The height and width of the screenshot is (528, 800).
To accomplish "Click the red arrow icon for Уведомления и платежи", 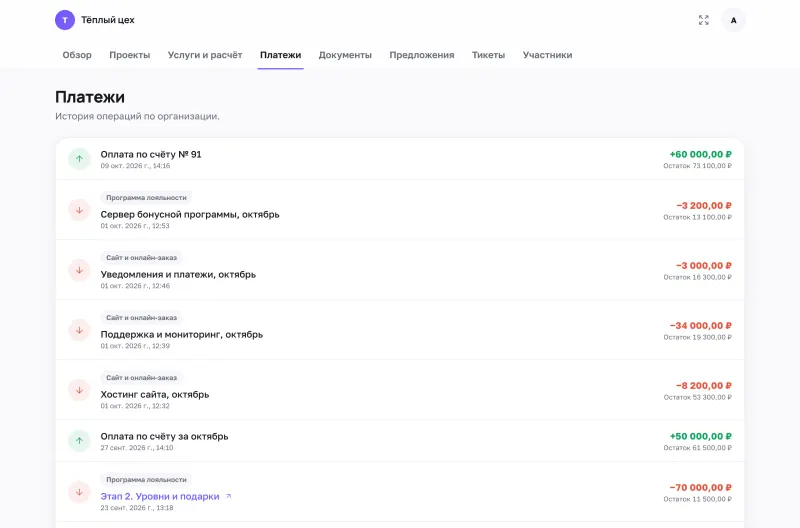I will pyautogui.click(x=79, y=270).
